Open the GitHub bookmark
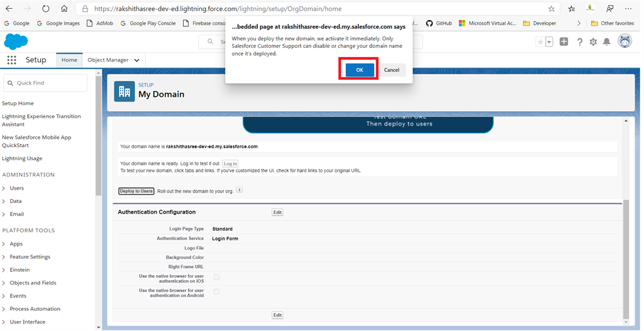 click(x=439, y=23)
